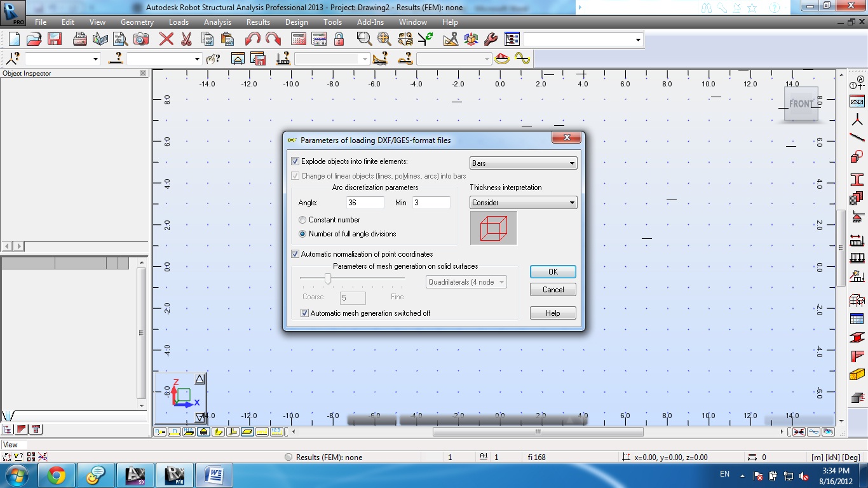Click the Print icon in the toolbar
868x488 pixels.
pyautogui.click(x=80, y=39)
